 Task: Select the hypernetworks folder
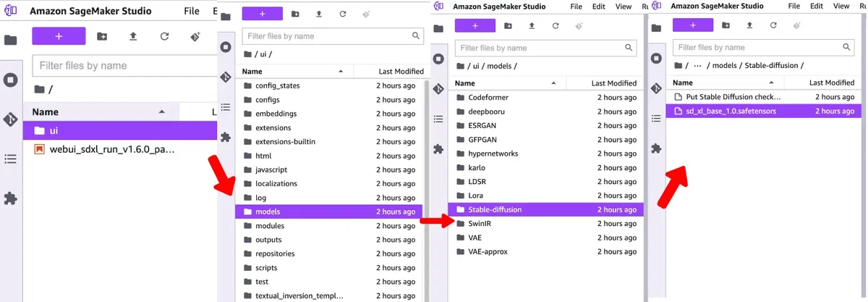tap(546, 154)
